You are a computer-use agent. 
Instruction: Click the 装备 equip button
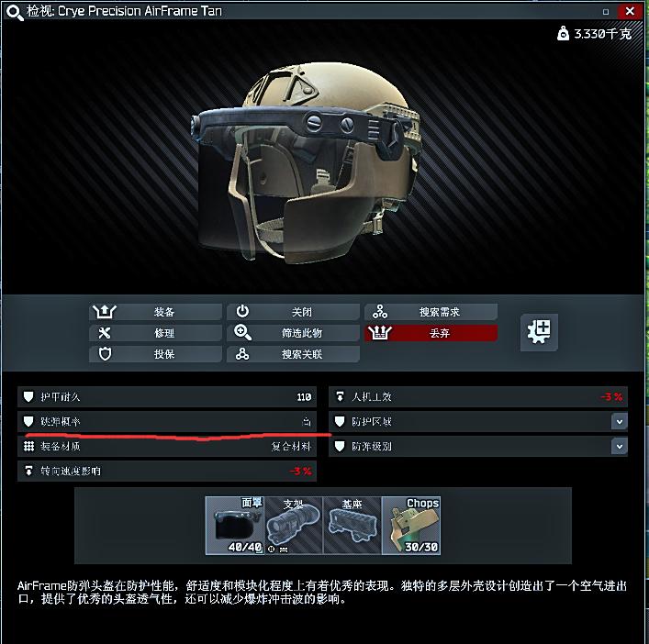pyautogui.click(x=155, y=312)
